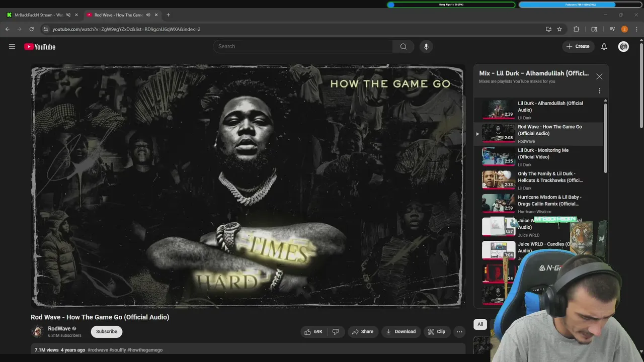Bookmark this page with the star
644x362 pixels.
(559, 29)
